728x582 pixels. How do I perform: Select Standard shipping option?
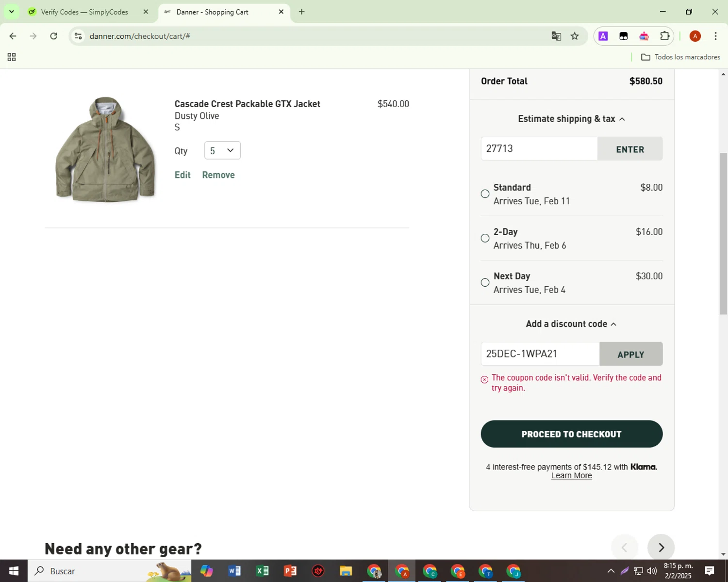pyautogui.click(x=485, y=194)
